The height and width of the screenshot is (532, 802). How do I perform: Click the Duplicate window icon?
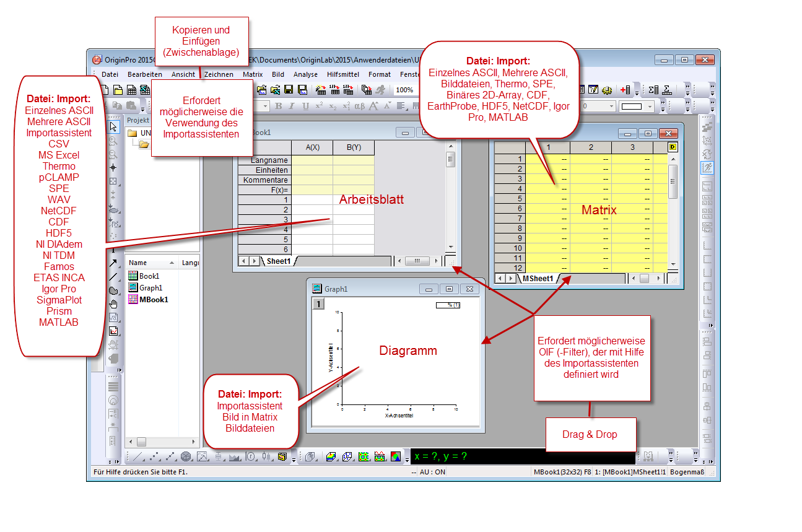[367, 90]
